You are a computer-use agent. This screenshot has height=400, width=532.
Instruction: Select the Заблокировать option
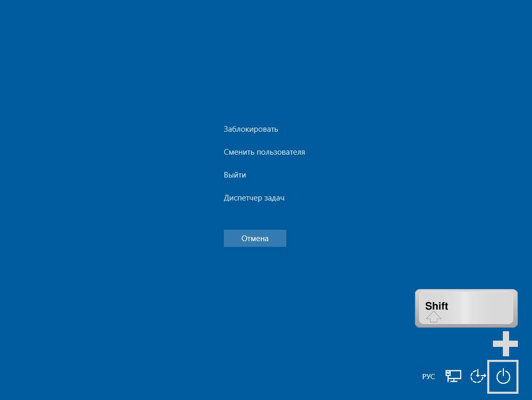251,129
